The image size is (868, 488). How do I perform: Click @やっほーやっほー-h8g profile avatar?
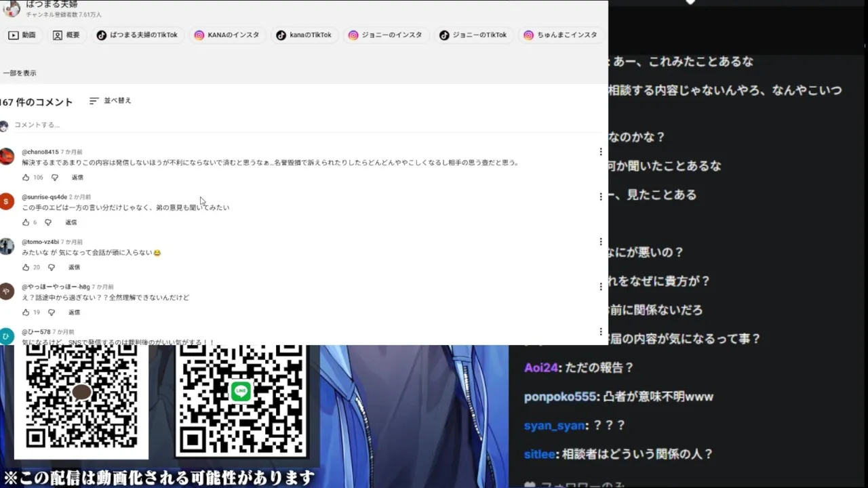(7, 291)
